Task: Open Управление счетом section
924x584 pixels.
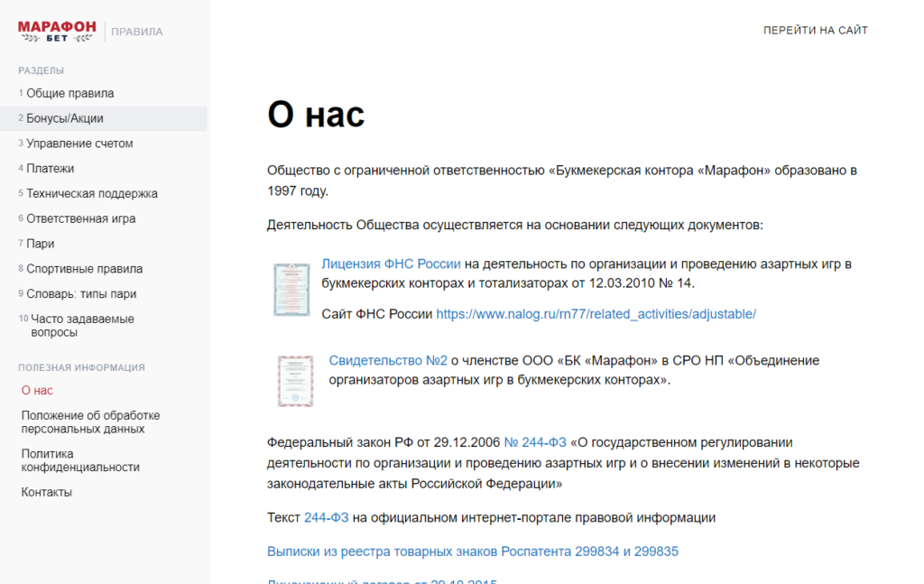Action: click(79, 144)
